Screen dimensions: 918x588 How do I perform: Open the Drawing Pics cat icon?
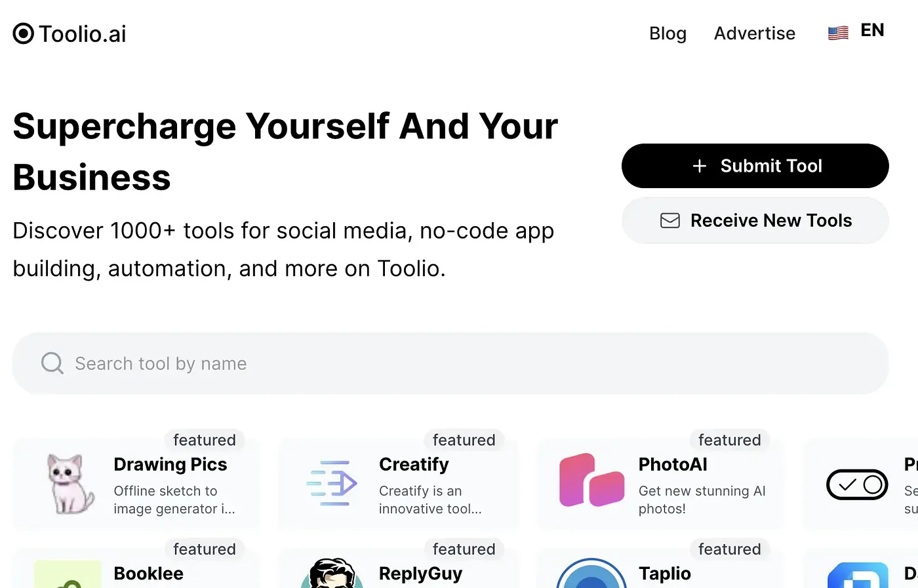click(70, 484)
